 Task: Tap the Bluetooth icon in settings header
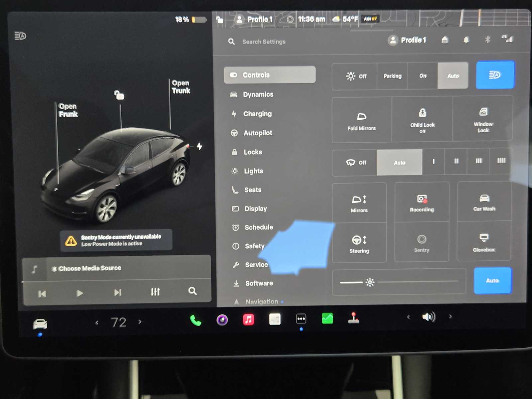click(487, 40)
